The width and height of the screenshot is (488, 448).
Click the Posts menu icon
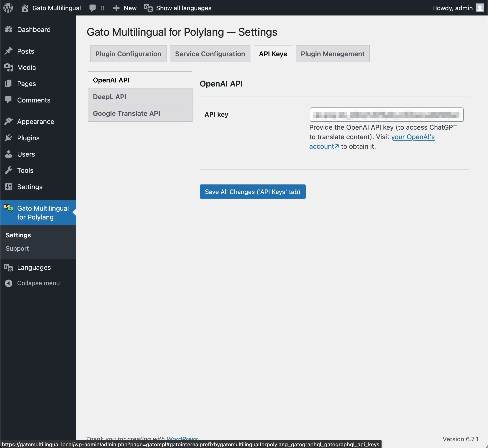9,51
